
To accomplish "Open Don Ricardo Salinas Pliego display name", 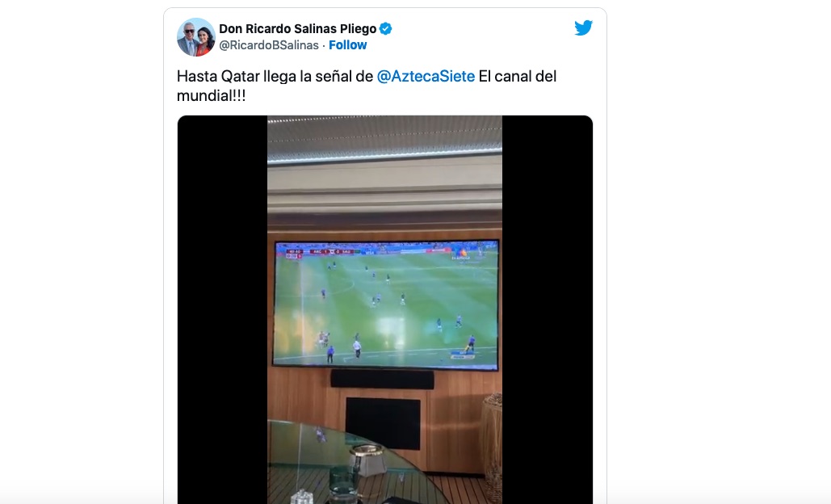I will coord(298,28).
